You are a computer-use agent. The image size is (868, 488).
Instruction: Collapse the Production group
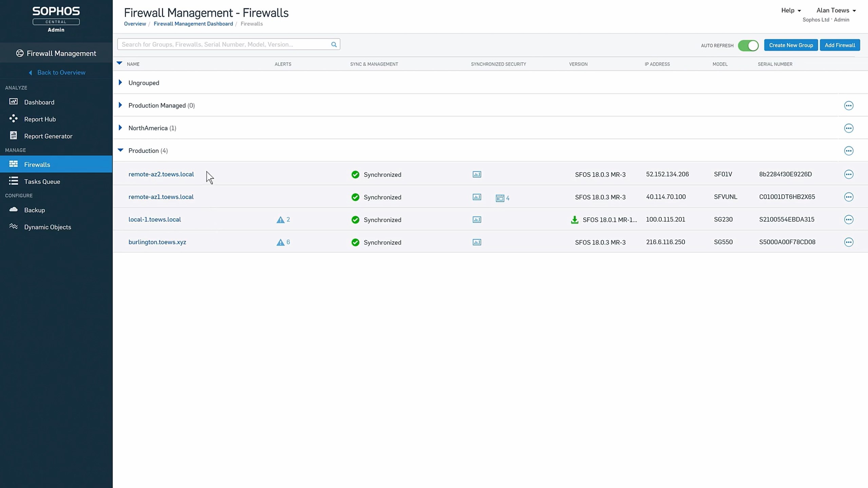120,150
